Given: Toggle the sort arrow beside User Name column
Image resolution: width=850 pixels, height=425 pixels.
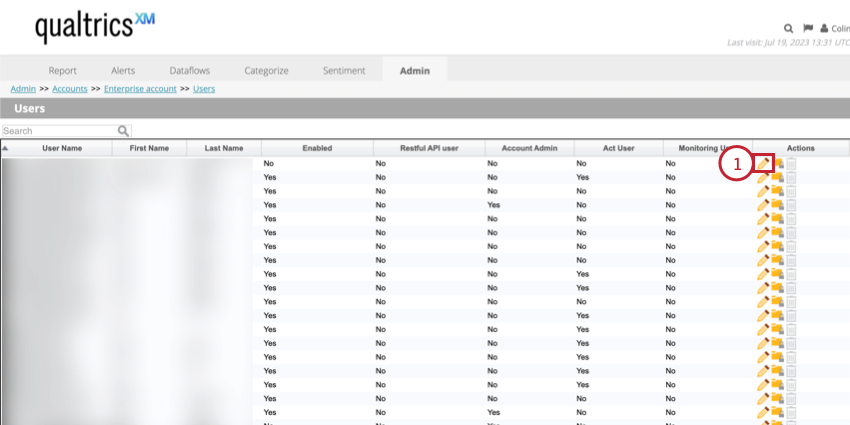Looking at the screenshot, I should click(6, 148).
